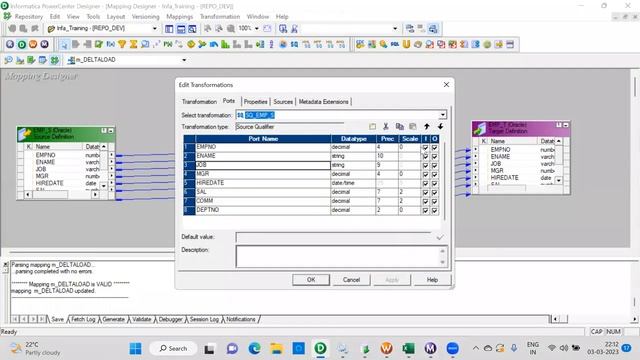The height and width of the screenshot is (360, 640).
Task: Click the SQ Source Qualifier toolbar icon
Action: click(294, 44)
